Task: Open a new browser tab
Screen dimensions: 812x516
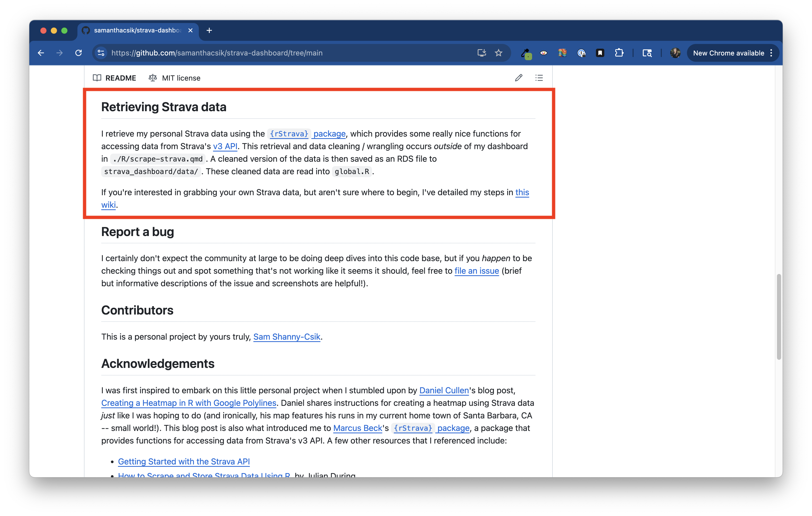Action: pyautogui.click(x=209, y=30)
